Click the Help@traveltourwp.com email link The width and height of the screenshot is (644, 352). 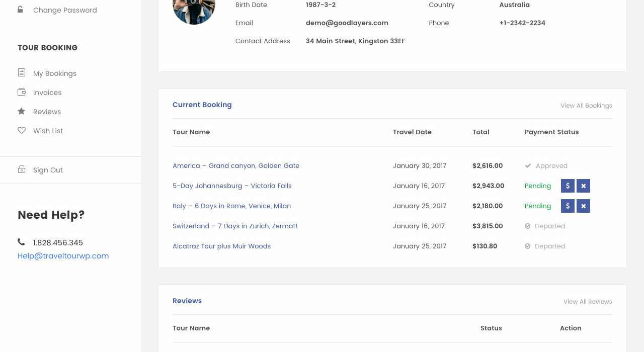(63, 256)
